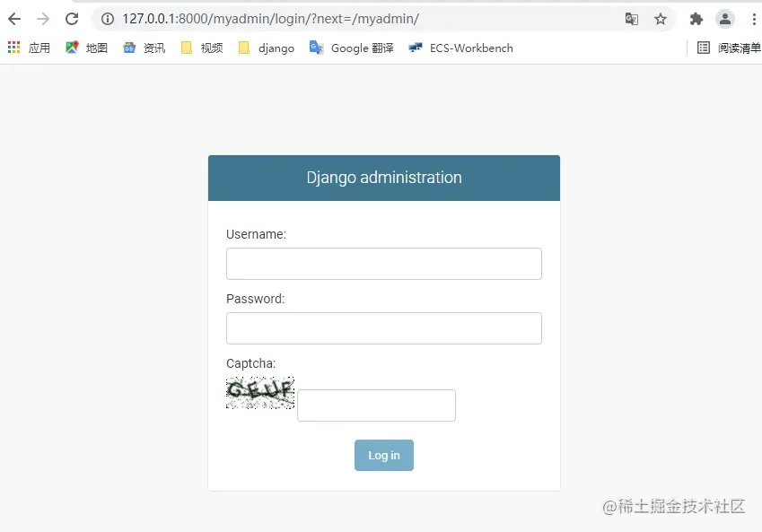762x532 pixels.
Task: Click the browser forward arrow
Action: 43,19
